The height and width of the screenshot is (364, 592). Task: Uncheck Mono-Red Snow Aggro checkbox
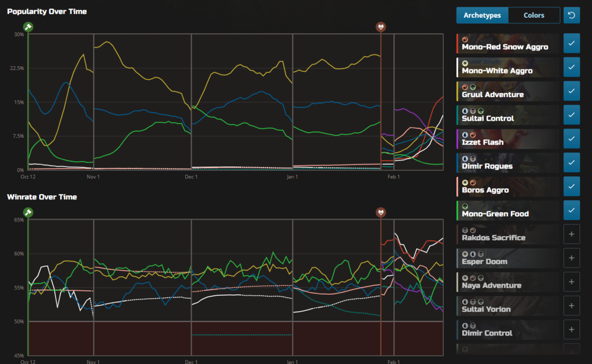pyautogui.click(x=571, y=44)
